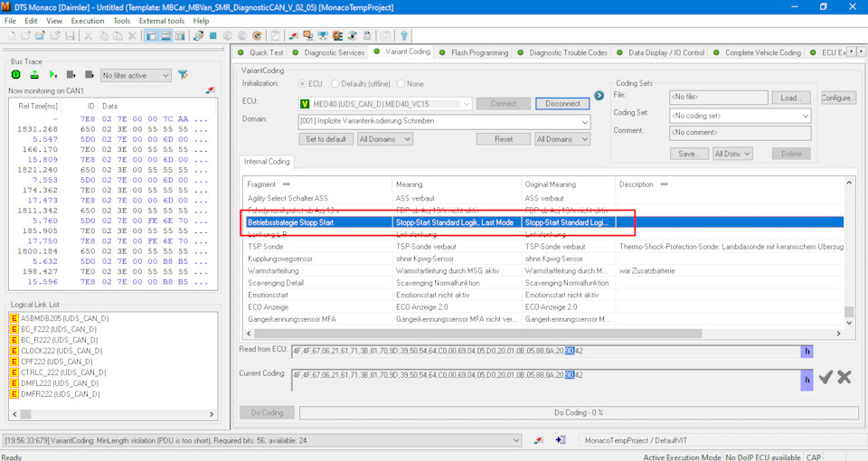This screenshot has height=461, width=868.
Task: Click the Configure button
Action: 838,98
